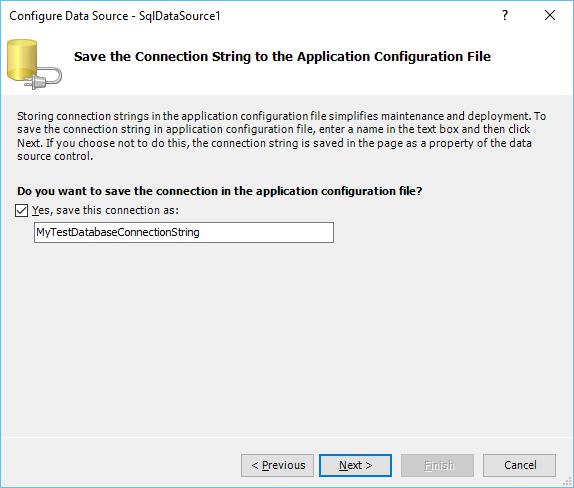
Task: Go back with the Previous button
Action: (277, 465)
